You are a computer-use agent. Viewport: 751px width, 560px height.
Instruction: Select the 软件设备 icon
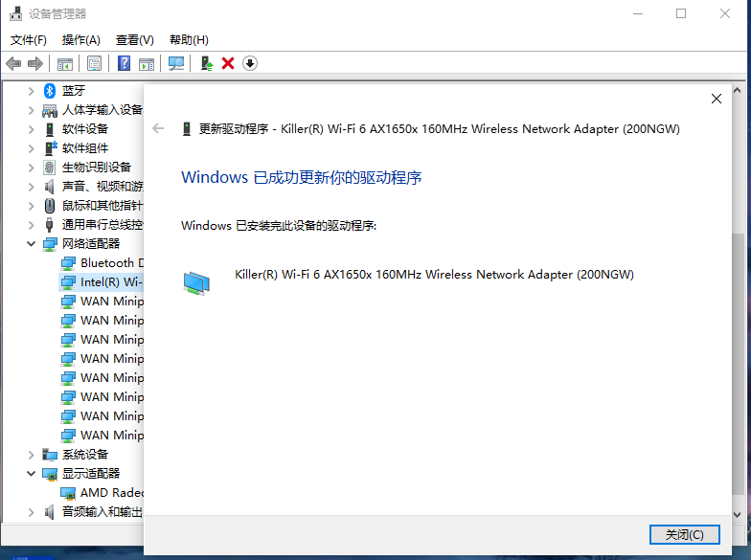tap(50, 129)
